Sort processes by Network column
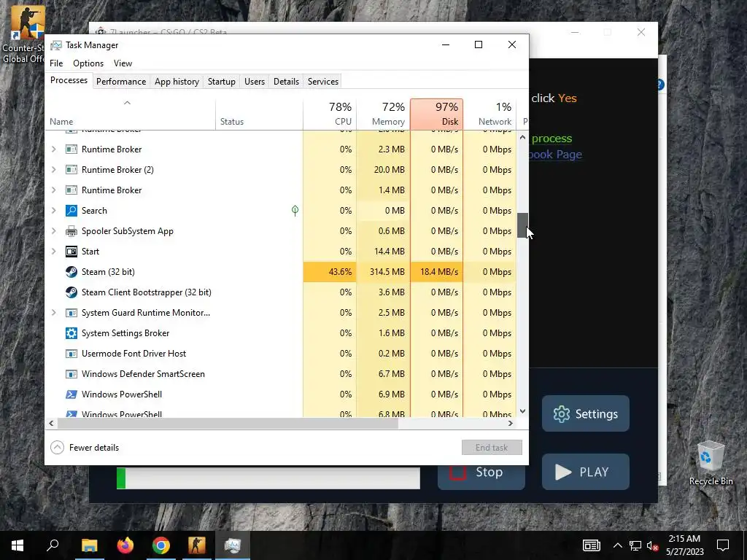Viewport: 747px width, 560px height. tap(489, 114)
